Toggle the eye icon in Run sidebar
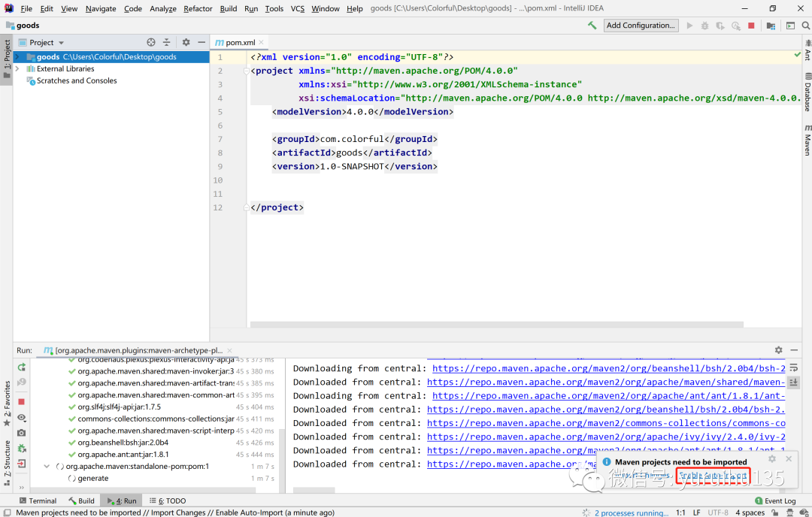Image resolution: width=812 pixels, height=517 pixels. 21,417
